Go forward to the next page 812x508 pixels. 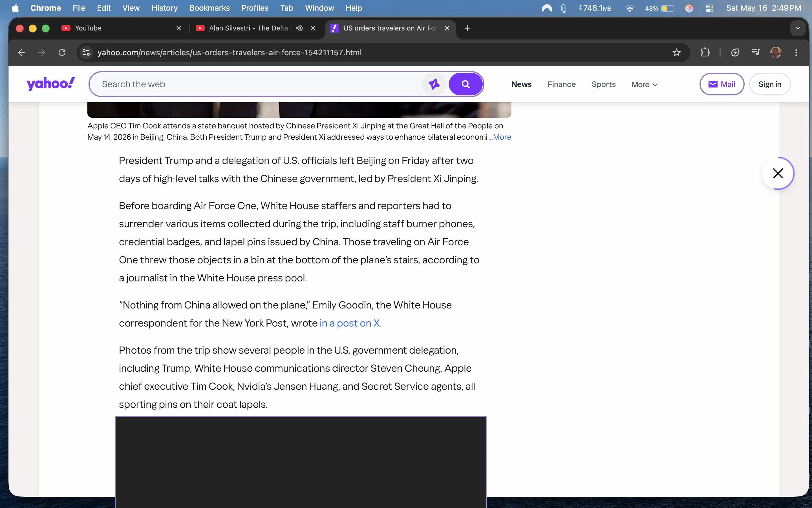(42, 52)
